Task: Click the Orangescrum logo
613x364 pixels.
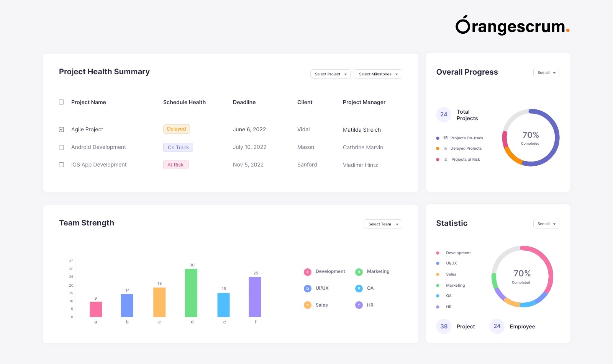Action: tap(512, 26)
